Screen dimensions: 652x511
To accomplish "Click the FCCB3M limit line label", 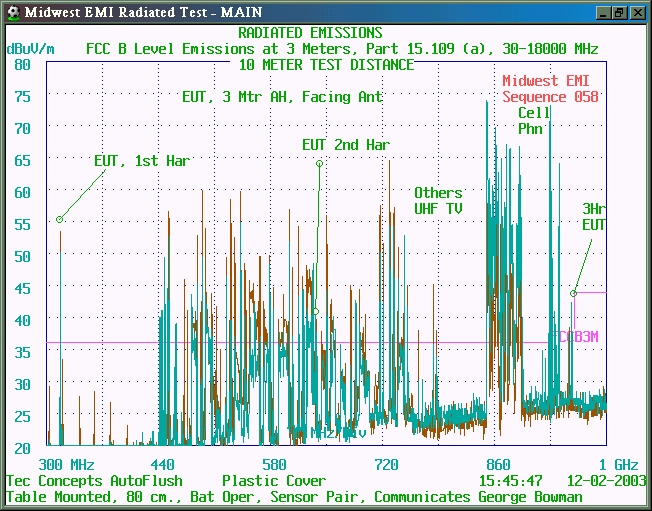I will (x=576, y=337).
